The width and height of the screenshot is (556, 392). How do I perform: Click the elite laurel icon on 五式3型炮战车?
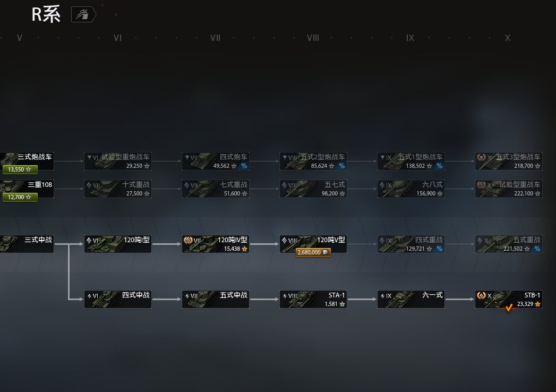tap(481, 157)
